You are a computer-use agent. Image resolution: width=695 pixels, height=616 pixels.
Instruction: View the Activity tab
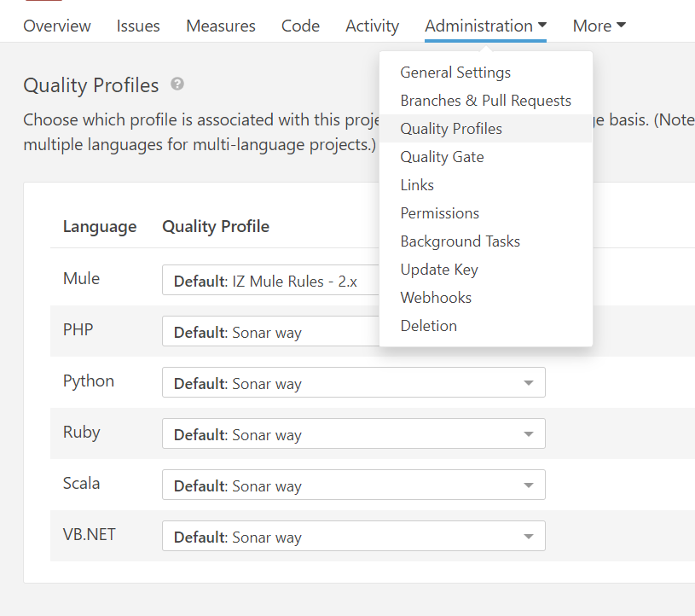372,26
